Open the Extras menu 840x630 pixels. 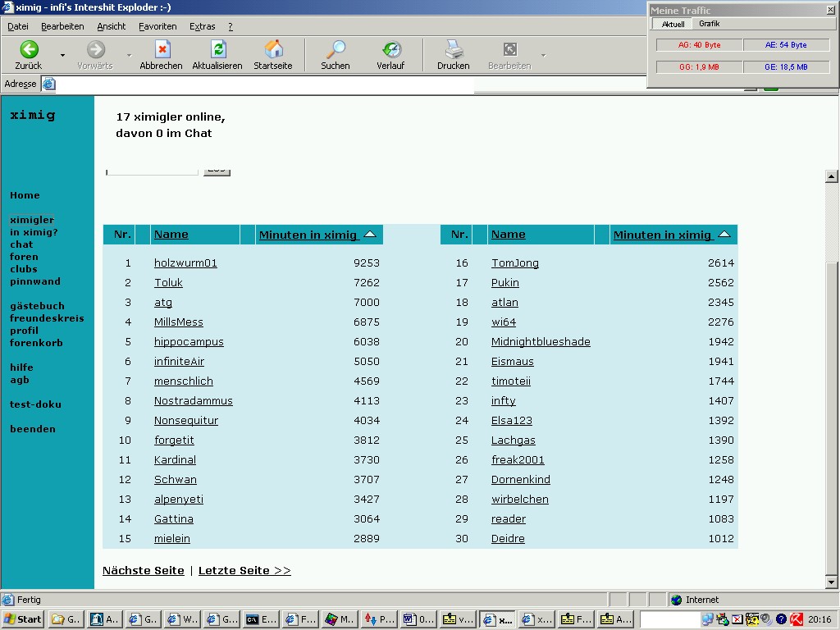[x=203, y=26]
